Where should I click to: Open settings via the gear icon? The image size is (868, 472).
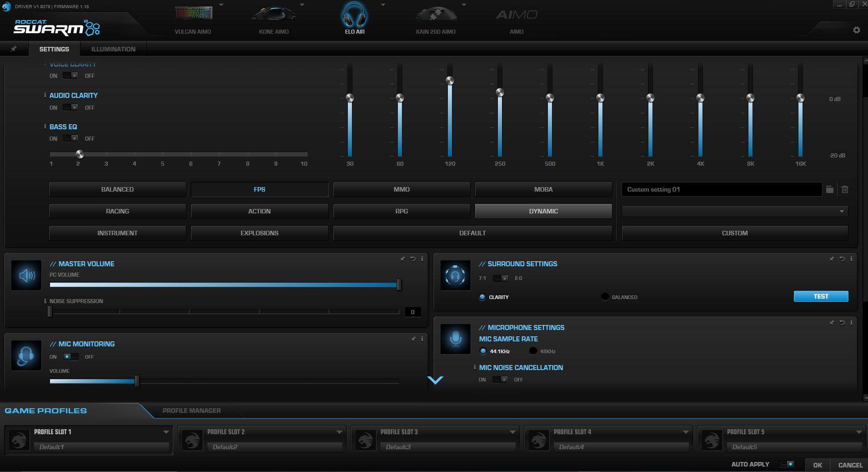point(856,30)
